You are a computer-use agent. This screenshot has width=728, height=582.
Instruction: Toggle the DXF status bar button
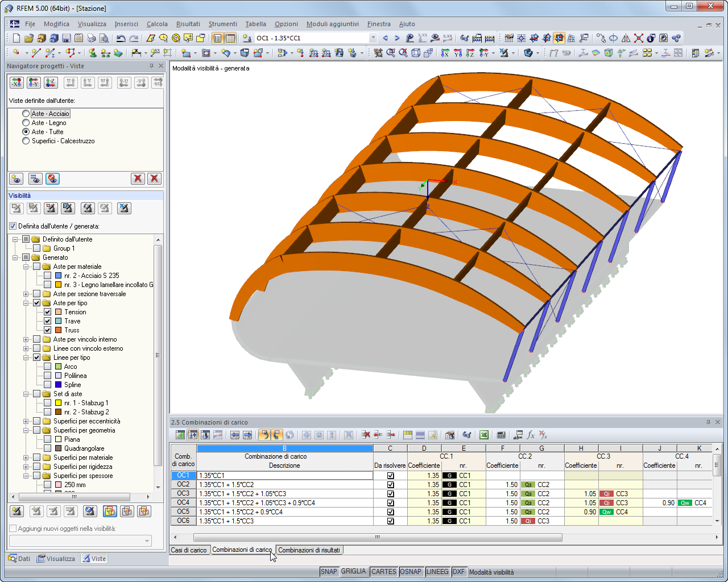(458, 572)
